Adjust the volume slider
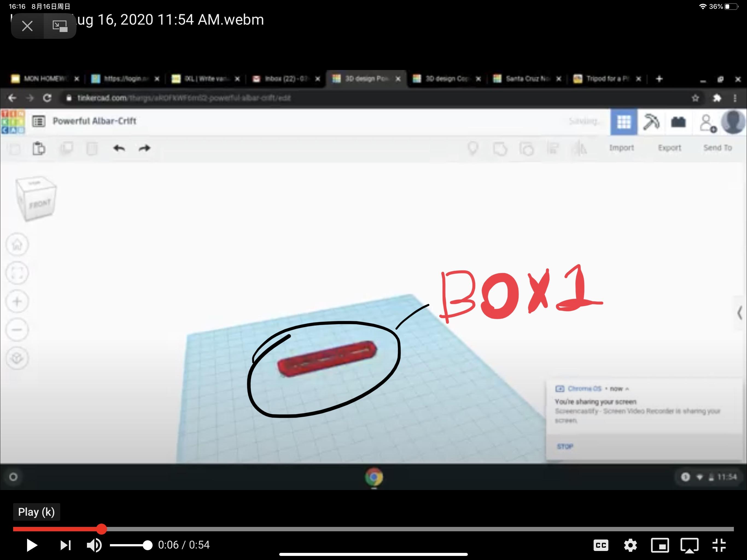This screenshot has height=560, width=747. (131, 545)
